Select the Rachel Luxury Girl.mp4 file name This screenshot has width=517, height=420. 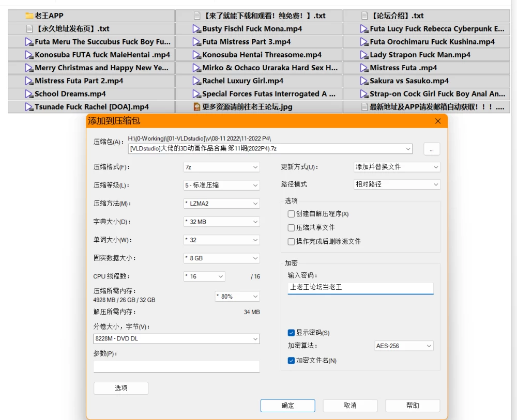pos(242,81)
